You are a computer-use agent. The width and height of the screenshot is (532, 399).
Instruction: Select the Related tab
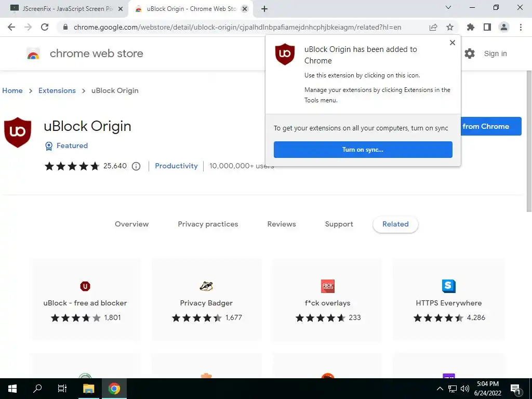[395, 224]
